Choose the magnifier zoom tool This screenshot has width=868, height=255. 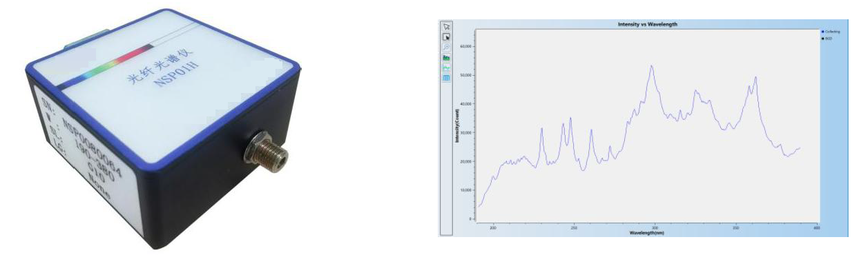tap(446, 47)
